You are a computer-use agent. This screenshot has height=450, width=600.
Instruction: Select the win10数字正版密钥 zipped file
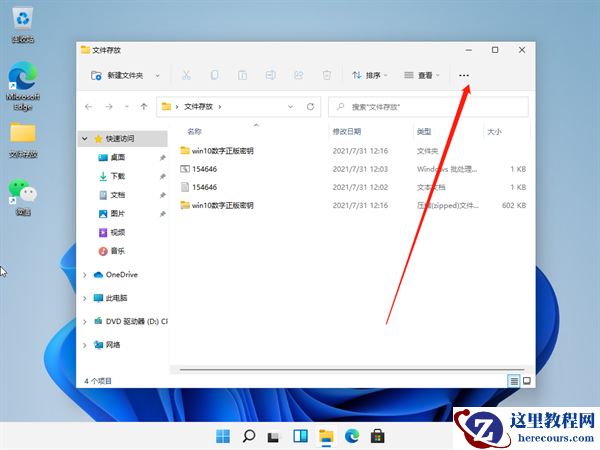(353, 205)
